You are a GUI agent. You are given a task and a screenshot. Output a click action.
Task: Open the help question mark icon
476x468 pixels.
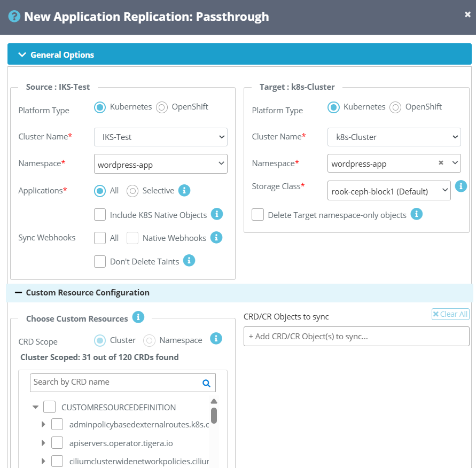pyautogui.click(x=14, y=17)
